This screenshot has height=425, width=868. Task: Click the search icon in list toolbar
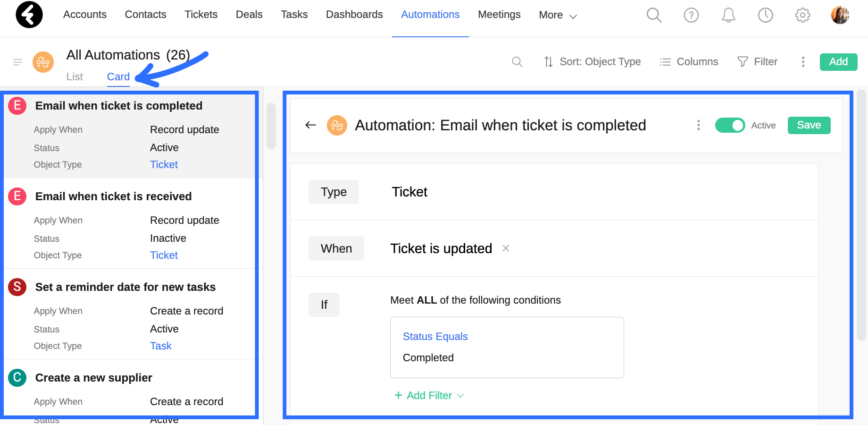click(517, 62)
